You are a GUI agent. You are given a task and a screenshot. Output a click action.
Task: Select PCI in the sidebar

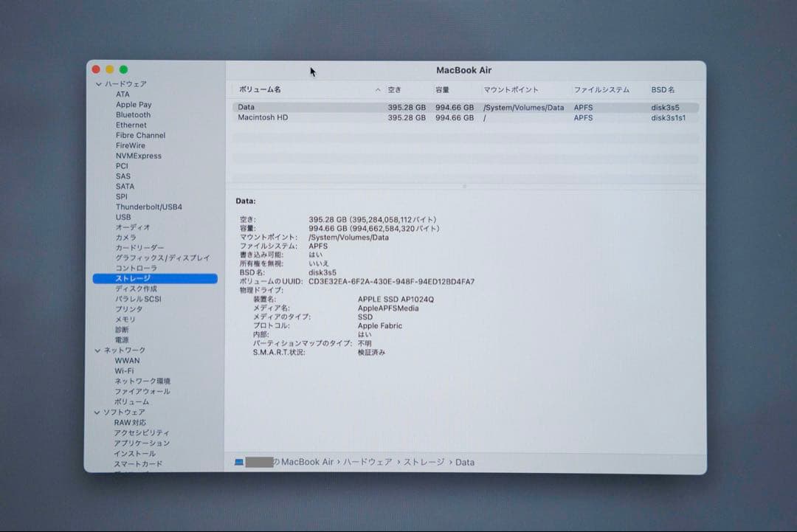[122, 166]
